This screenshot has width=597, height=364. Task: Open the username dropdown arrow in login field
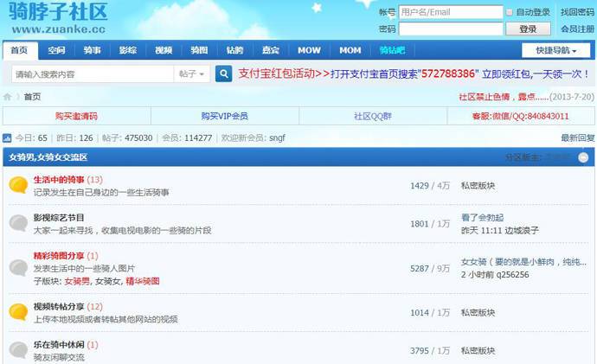tap(497, 13)
